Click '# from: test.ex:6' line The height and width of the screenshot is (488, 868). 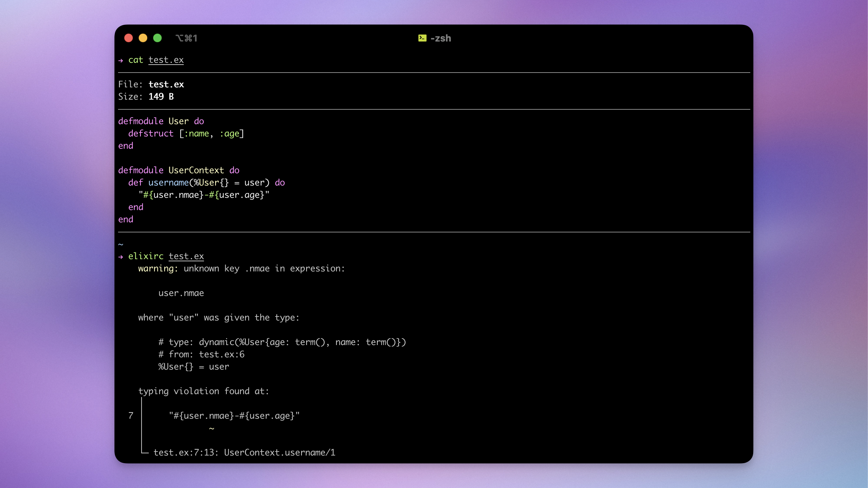pos(201,354)
